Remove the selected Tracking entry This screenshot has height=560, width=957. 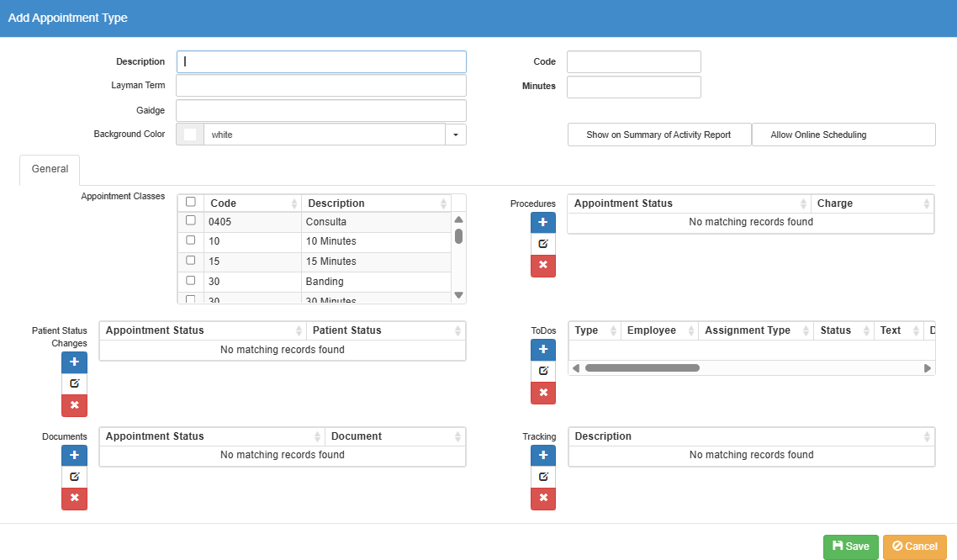pos(542,499)
